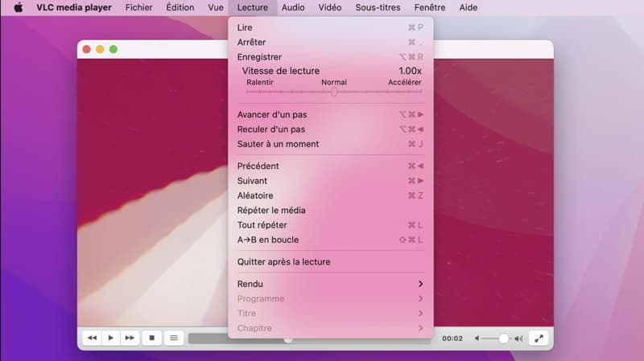This screenshot has width=644, height=361.
Task: Open the Fichier menu
Action: 138,7
